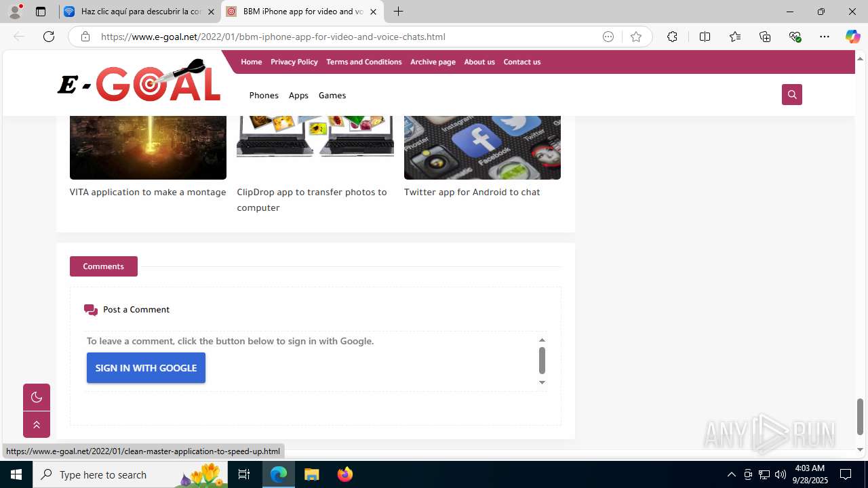Select the Apps category

pos(298,96)
